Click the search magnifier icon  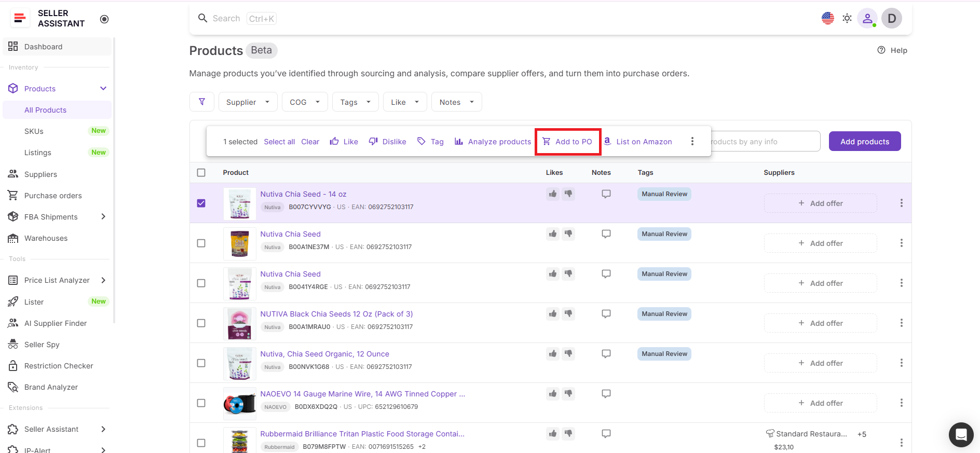coord(202,18)
